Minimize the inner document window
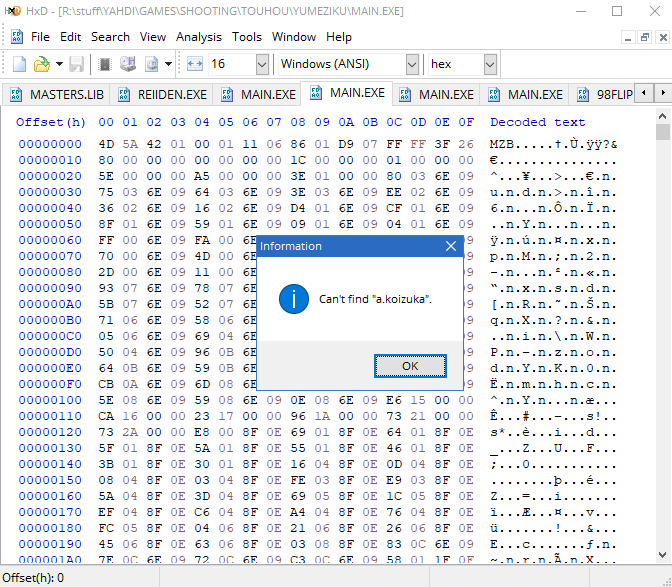 pyautogui.click(x=627, y=38)
